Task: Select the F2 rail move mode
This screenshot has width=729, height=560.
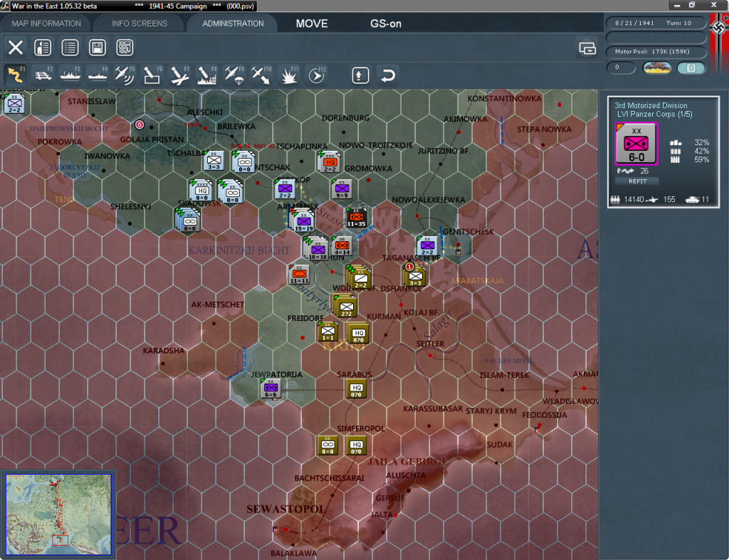Action: [x=43, y=75]
